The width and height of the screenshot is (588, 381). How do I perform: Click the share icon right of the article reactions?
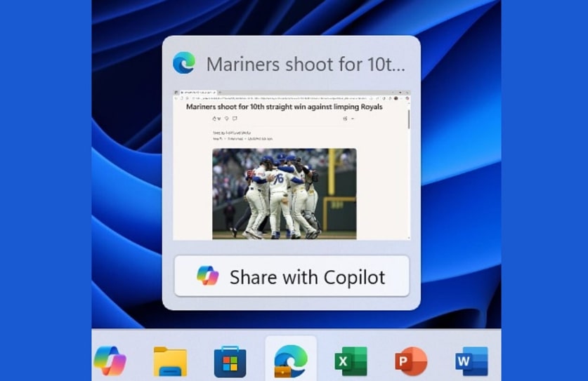345,119
